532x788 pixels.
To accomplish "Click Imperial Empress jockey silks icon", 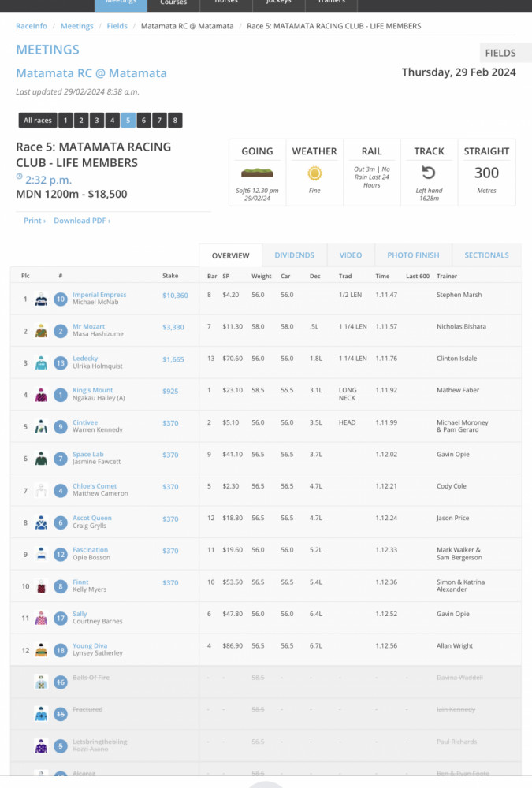I will tap(41, 299).
